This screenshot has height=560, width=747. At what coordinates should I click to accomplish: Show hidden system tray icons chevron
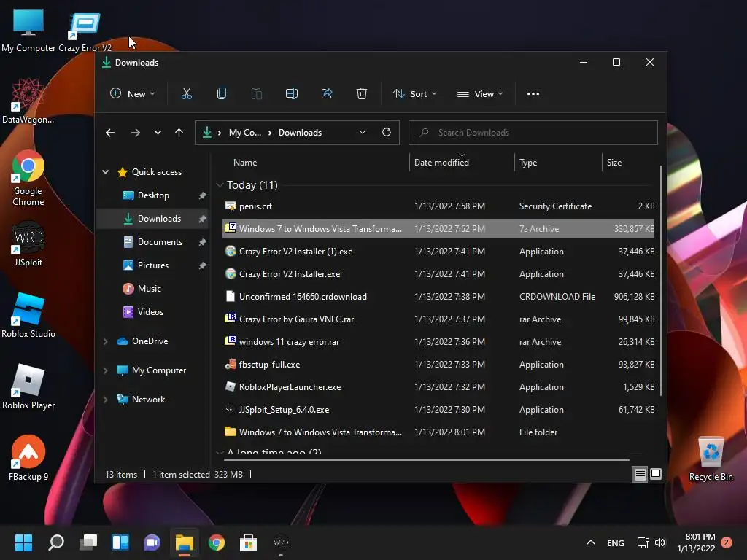(x=591, y=542)
